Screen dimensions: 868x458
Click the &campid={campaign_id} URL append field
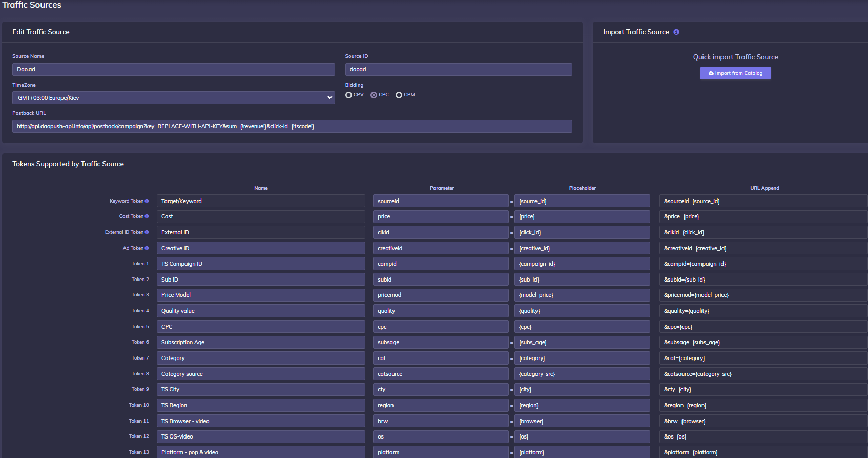point(762,264)
